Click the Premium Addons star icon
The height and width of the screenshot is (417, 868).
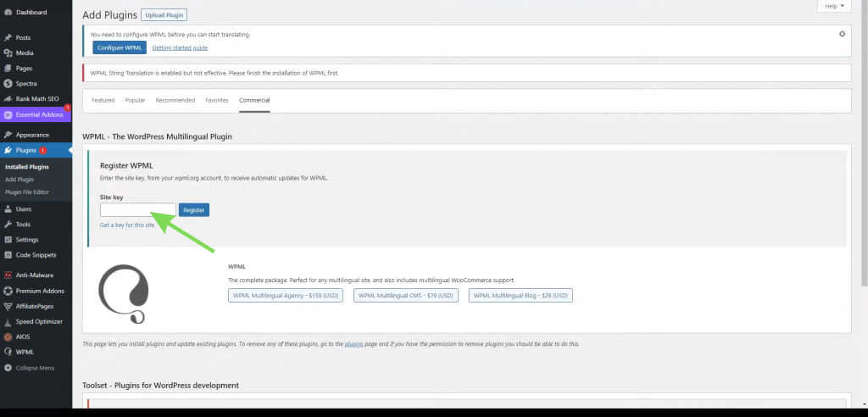pos(8,291)
